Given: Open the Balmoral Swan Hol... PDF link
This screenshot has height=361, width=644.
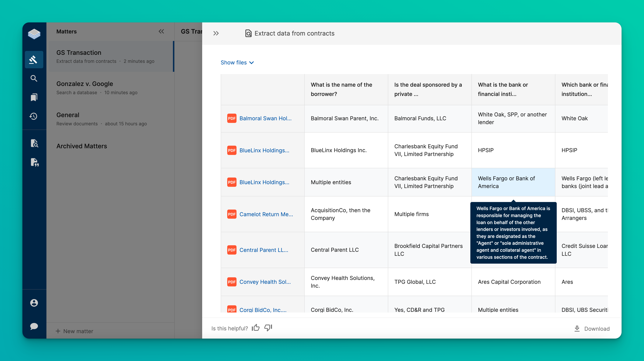Looking at the screenshot, I should coord(265,118).
